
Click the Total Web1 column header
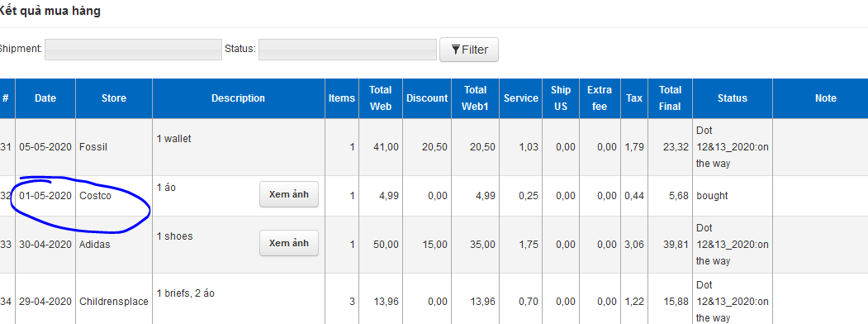tap(476, 98)
